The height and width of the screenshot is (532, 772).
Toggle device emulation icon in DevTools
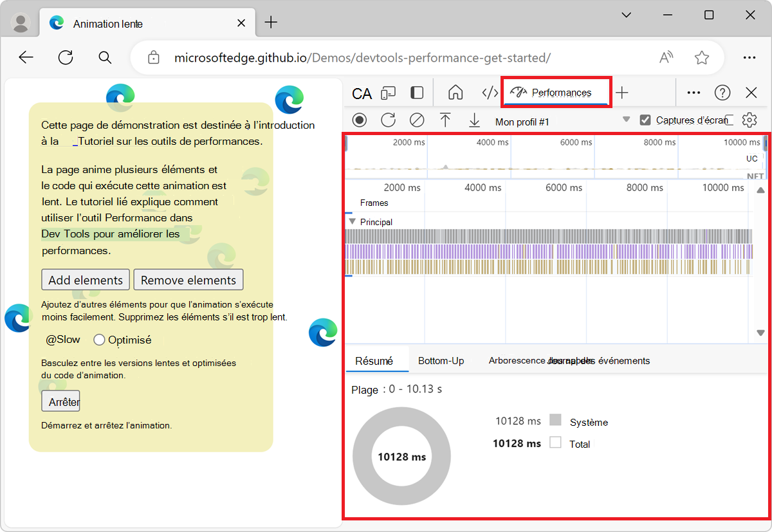[x=388, y=93]
